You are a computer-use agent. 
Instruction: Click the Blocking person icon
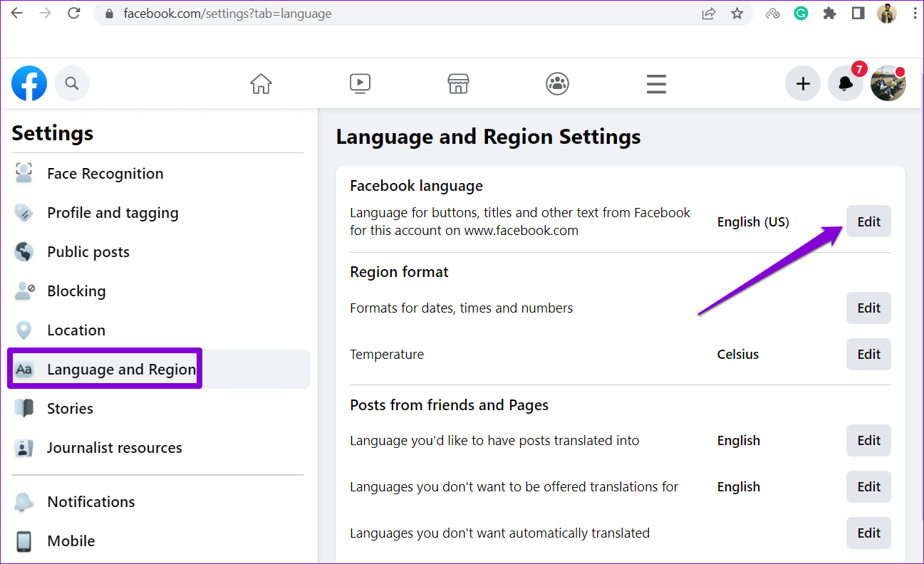click(x=24, y=291)
